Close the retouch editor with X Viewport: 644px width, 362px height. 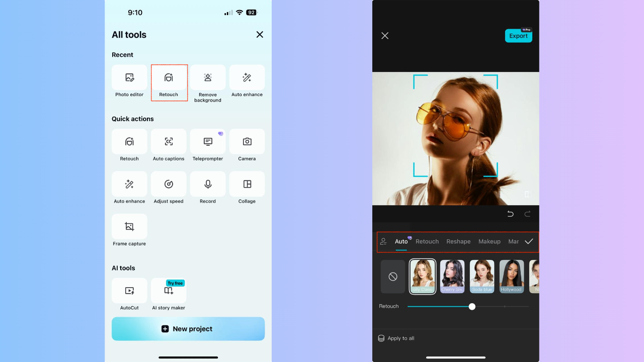coord(385,36)
